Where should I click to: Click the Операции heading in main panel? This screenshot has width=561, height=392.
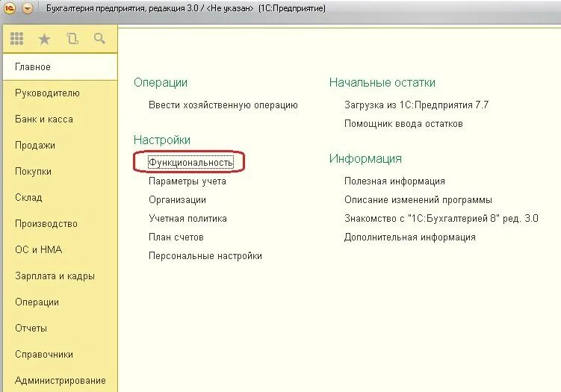161,83
